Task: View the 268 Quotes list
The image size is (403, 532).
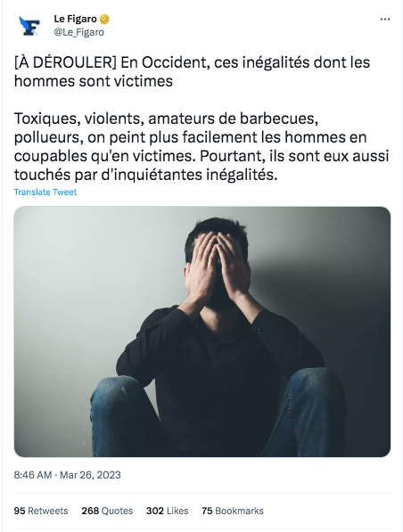Action: [x=107, y=511]
